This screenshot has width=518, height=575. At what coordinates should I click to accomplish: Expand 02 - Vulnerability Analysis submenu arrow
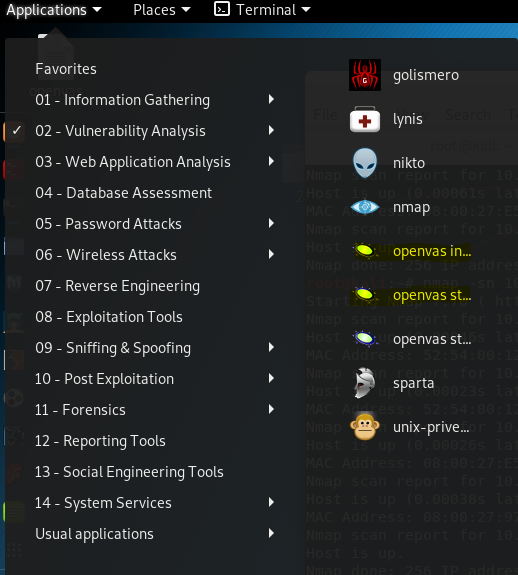coord(271,130)
